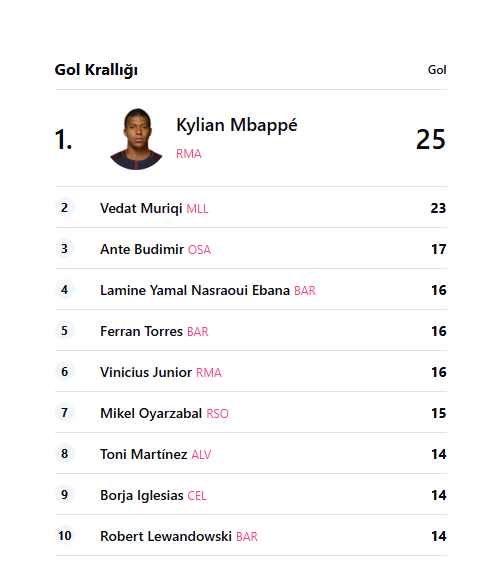The width and height of the screenshot is (480, 584).
Task: Click the Gol column header
Action: (x=437, y=70)
